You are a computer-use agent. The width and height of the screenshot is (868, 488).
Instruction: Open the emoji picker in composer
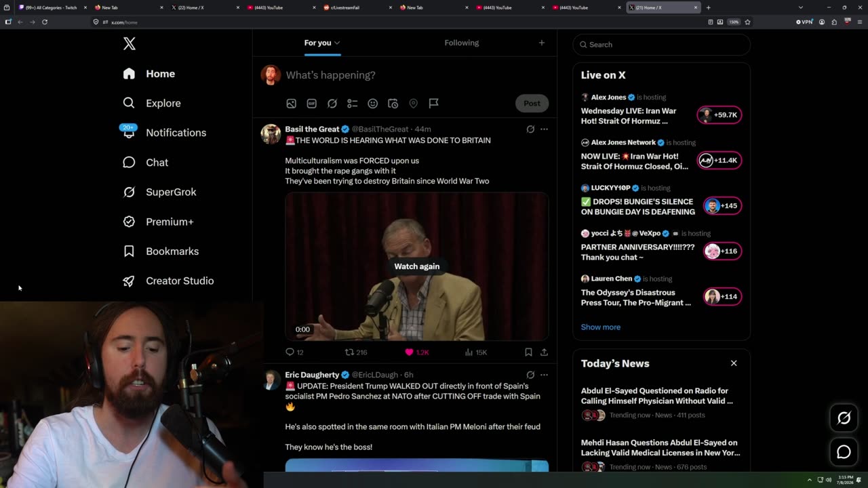click(372, 104)
